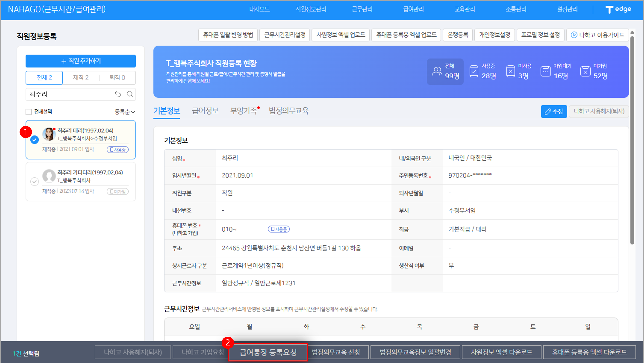Click the 은행등록 button
This screenshot has width=644, height=363.
click(458, 35)
